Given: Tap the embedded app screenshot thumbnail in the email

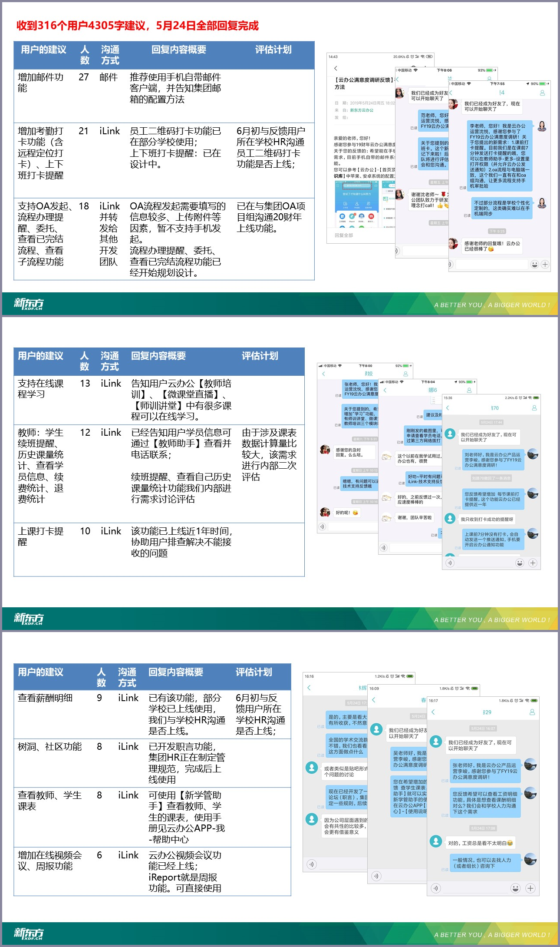Looking at the screenshot, I should 356,204.
